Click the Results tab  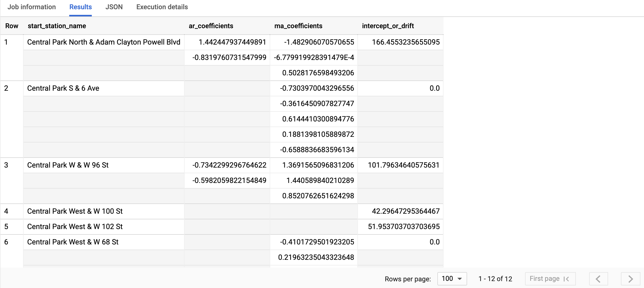pyautogui.click(x=80, y=7)
